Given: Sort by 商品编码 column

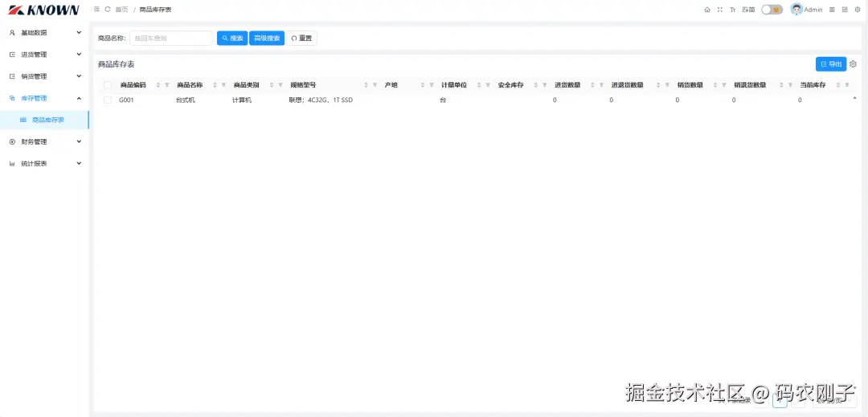Looking at the screenshot, I should [x=158, y=85].
